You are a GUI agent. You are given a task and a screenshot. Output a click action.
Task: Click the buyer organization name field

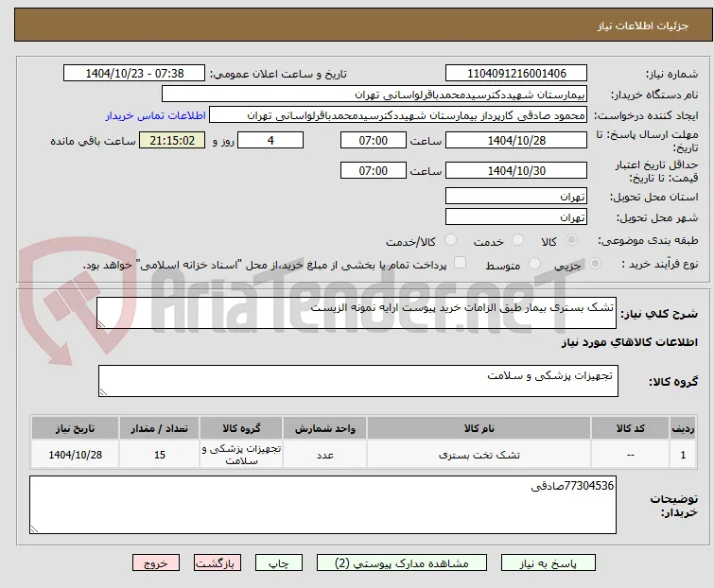[x=374, y=95]
